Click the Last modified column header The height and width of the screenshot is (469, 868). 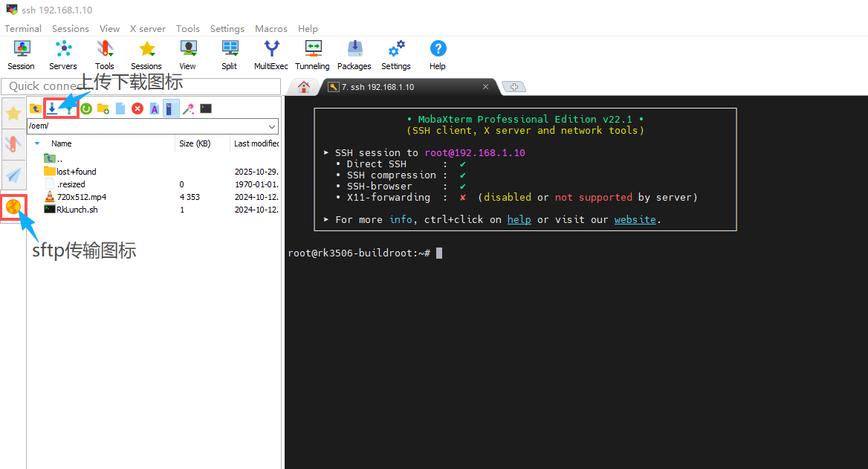[256, 143]
